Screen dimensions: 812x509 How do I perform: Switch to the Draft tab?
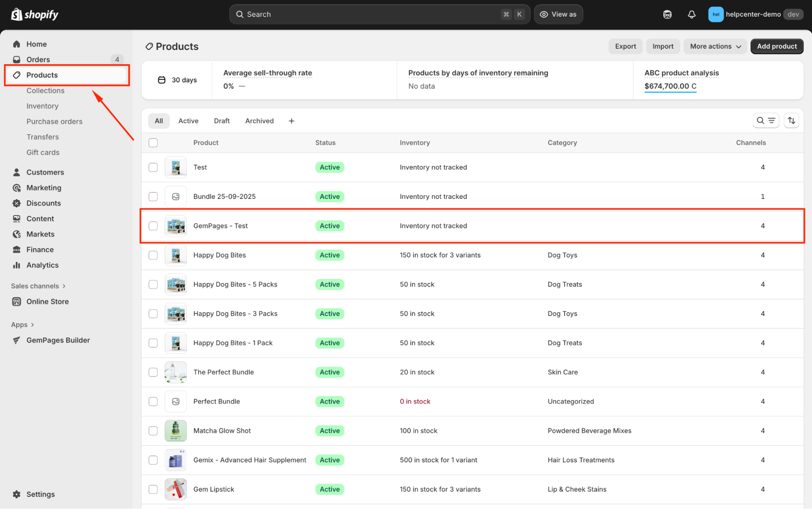(x=222, y=121)
